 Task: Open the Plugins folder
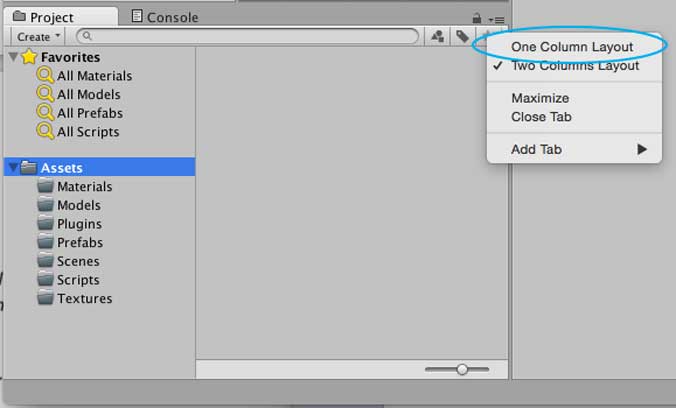click(x=79, y=224)
